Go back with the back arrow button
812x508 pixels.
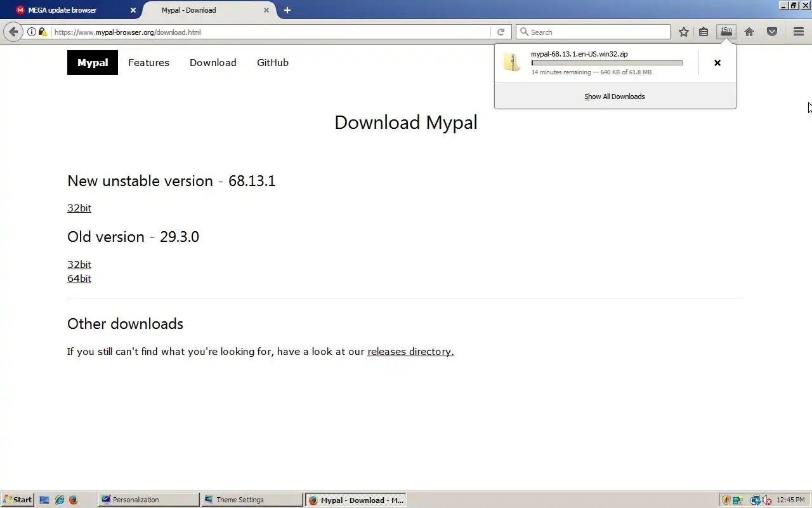point(13,32)
